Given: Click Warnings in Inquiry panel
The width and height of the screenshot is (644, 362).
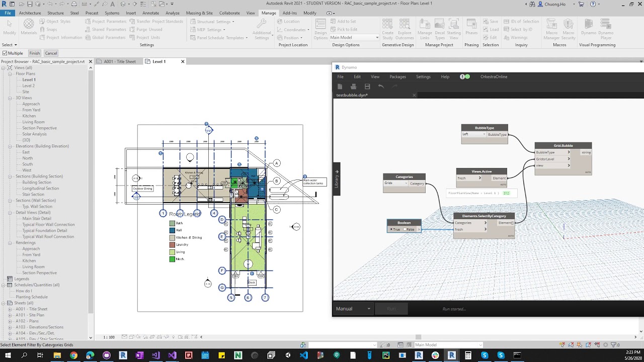Looking at the screenshot, I should pyautogui.click(x=516, y=38).
